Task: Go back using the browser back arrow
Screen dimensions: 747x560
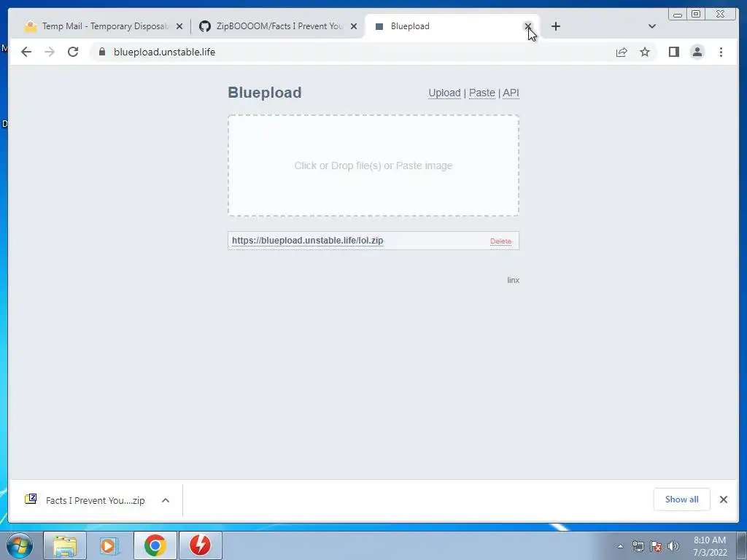Action: coord(26,52)
